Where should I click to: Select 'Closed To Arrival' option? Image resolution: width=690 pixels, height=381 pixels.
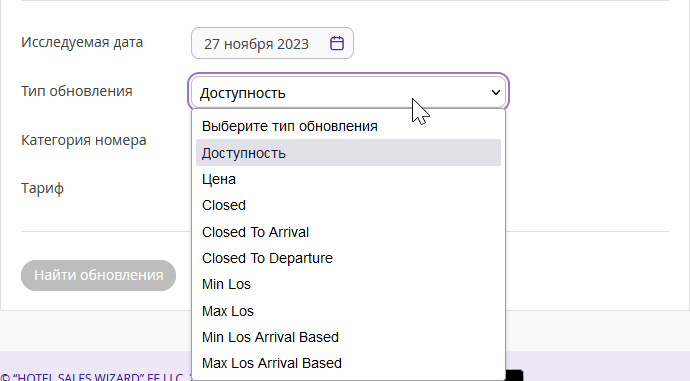(348, 232)
